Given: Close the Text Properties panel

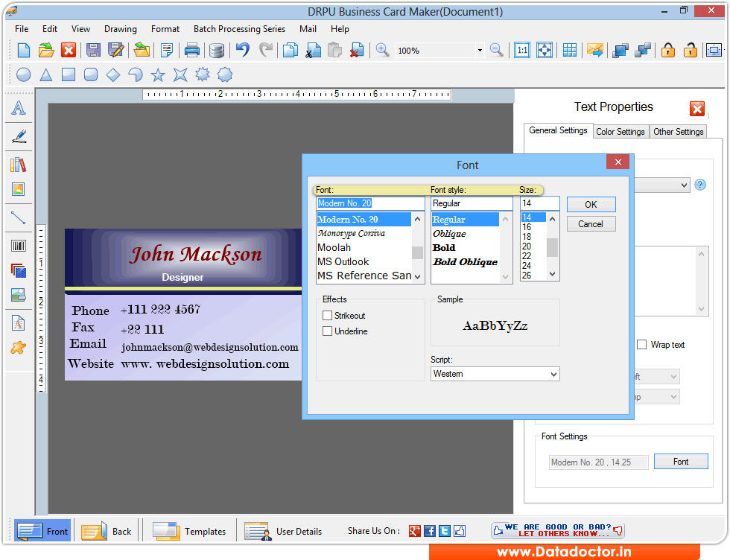Looking at the screenshot, I should [697, 109].
